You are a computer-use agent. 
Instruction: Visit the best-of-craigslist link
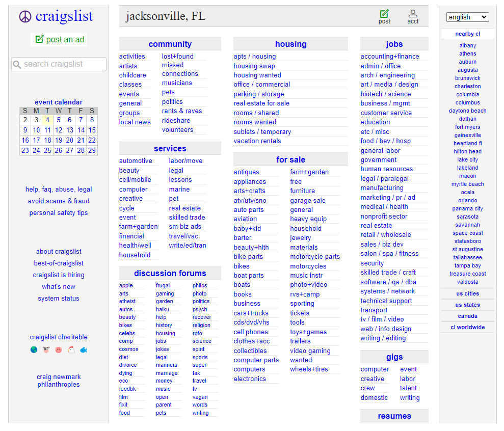(x=58, y=263)
